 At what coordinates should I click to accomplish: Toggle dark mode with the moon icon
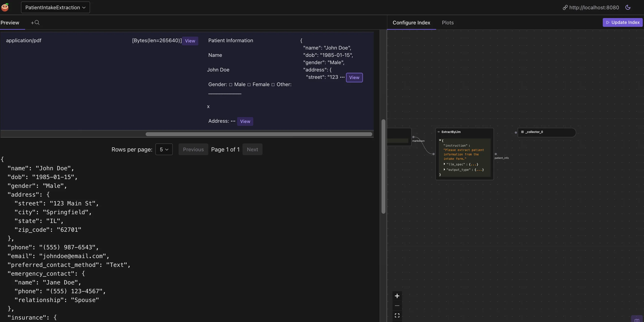click(628, 7)
